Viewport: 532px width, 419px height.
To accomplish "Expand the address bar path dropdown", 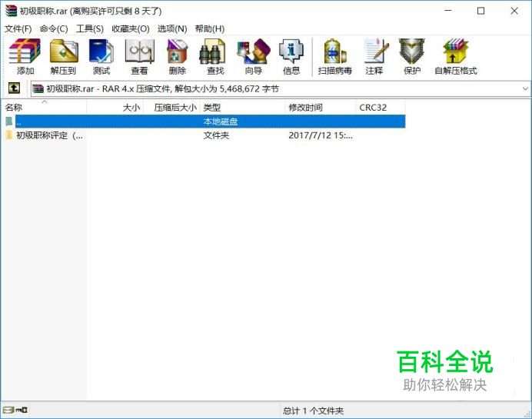I will tap(525, 88).
